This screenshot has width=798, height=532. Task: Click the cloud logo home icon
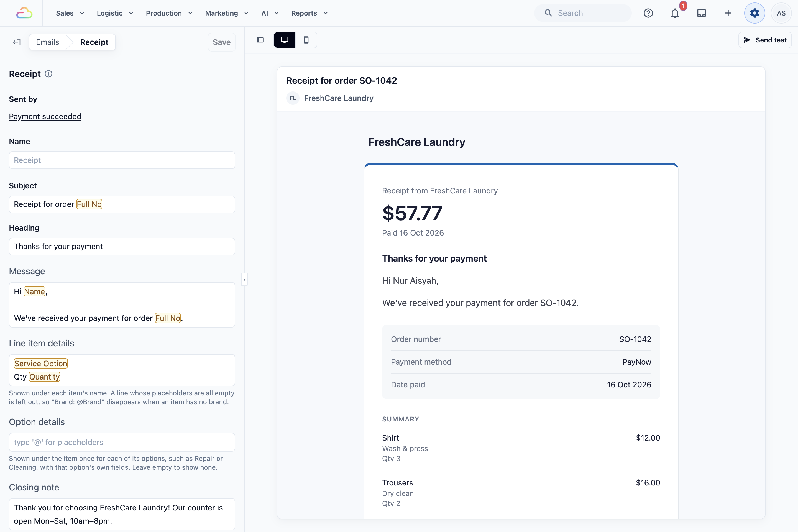coord(24,13)
